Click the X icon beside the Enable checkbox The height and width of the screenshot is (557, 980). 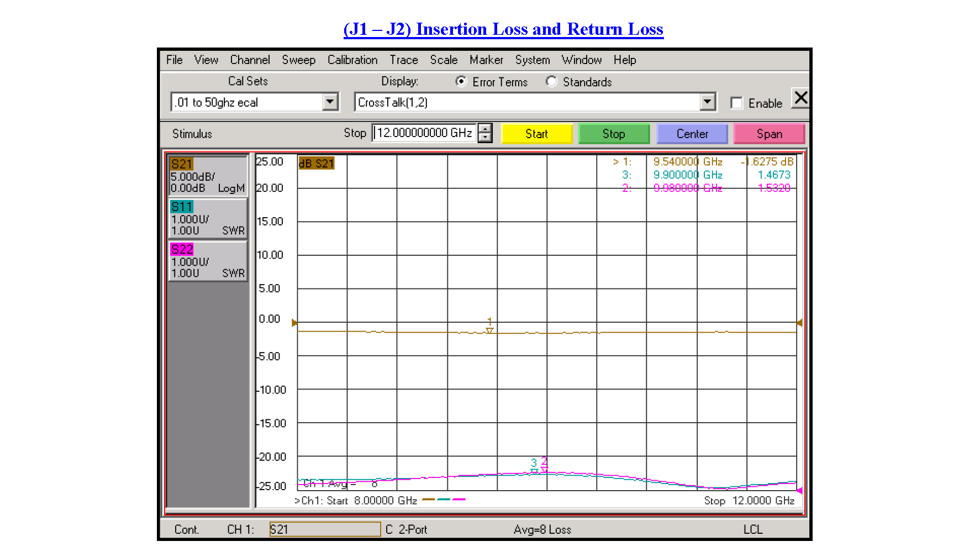click(800, 98)
